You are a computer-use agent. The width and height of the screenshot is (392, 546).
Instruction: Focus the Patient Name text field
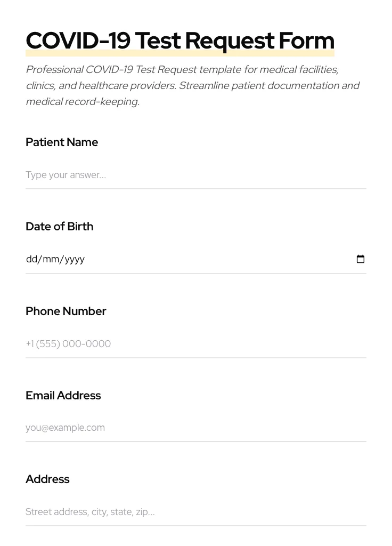point(195,175)
